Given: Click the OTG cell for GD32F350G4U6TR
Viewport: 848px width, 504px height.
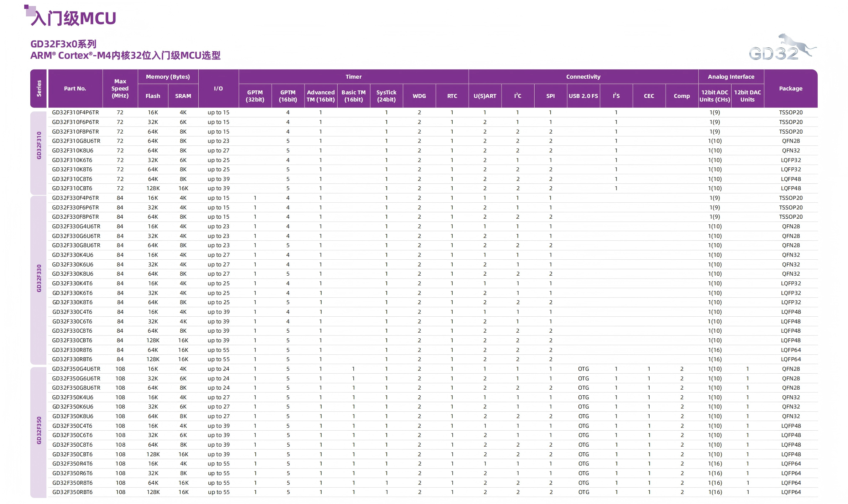Looking at the screenshot, I should point(583,369).
